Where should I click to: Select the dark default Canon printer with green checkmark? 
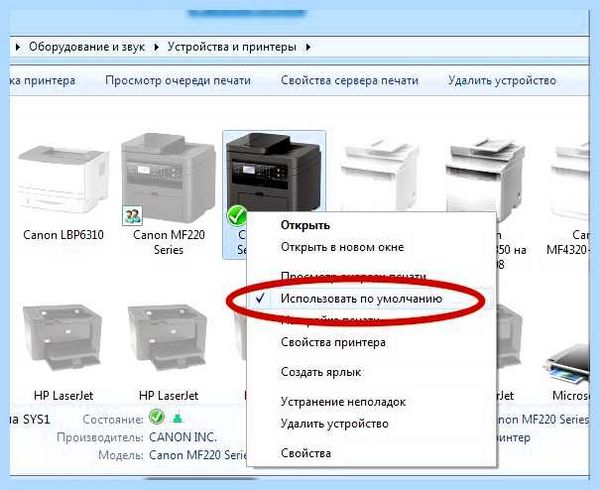click(x=274, y=172)
